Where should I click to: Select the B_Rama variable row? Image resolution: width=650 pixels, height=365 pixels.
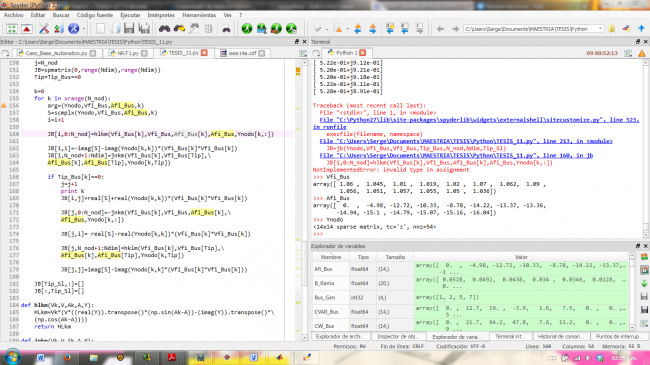coord(471,283)
